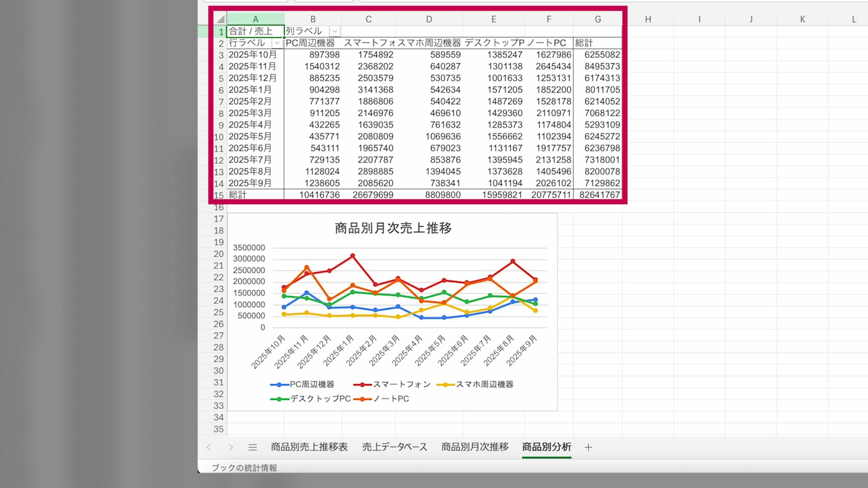The image size is (868, 488).
Task: Switch to 売上データベース sheet tab
Action: coord(395,447)
